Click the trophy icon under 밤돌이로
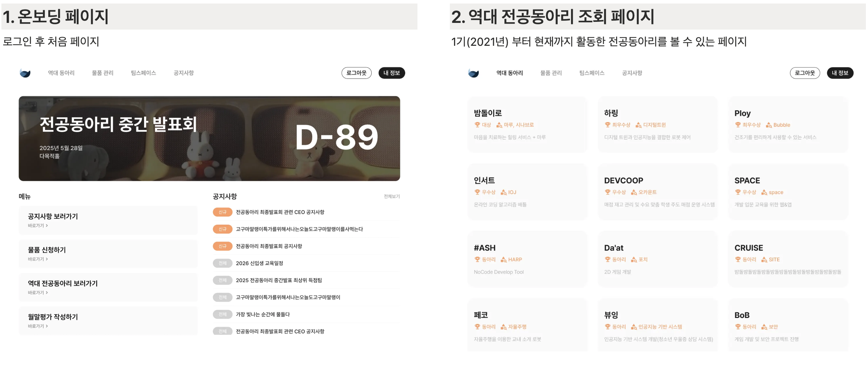 point(477,125)
